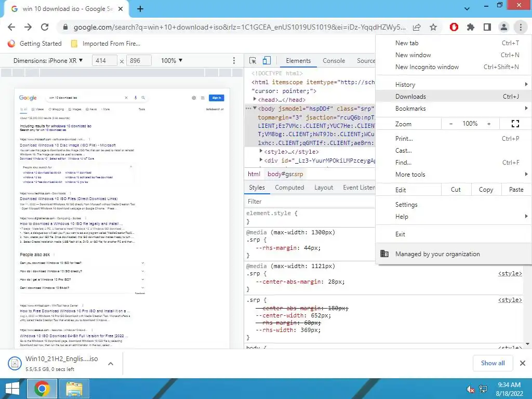The image size is (532, 399).
Task: Open Downloads from the Chrome menu
Action: (x=453, y=96)
